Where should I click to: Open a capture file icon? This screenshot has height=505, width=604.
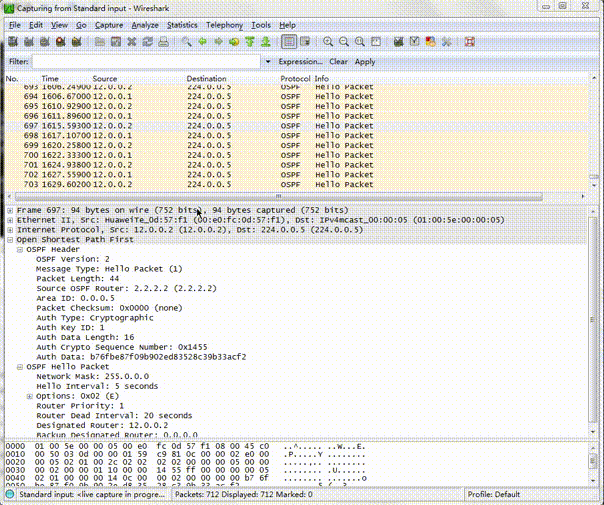(x=100, y=42)
